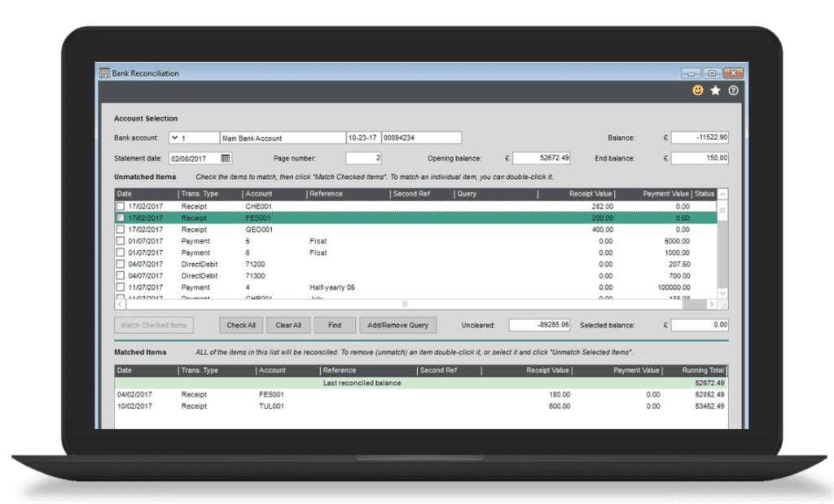The image size is (834, 504).
Task: Click the smiley feedback icon
Action: (697, 90)
